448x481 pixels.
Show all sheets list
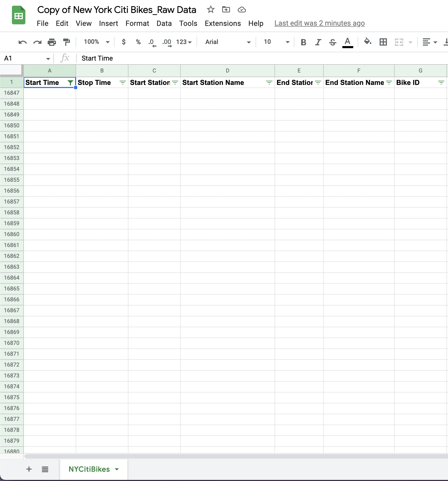pyautogui.click(x=45, y=469)
